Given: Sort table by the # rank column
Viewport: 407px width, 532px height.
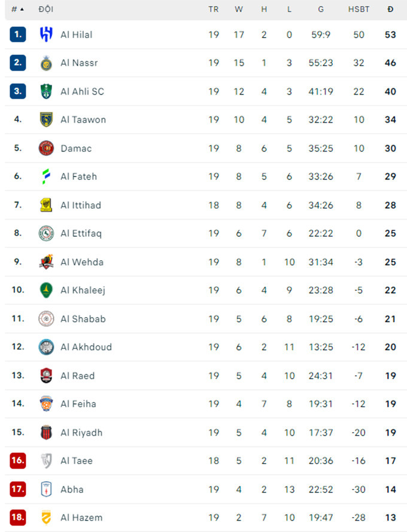Looking at the screenshot, I should click(x=17, y=10).
